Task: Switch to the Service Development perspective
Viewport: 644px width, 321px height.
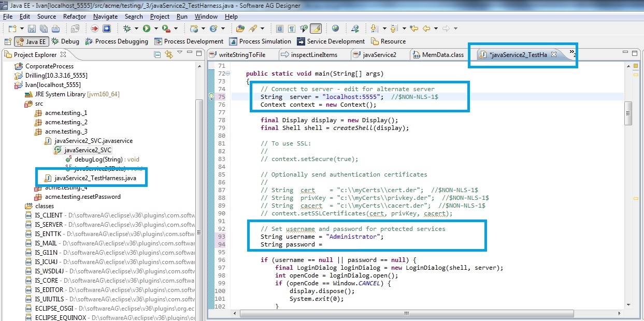Action: point(331,41)
